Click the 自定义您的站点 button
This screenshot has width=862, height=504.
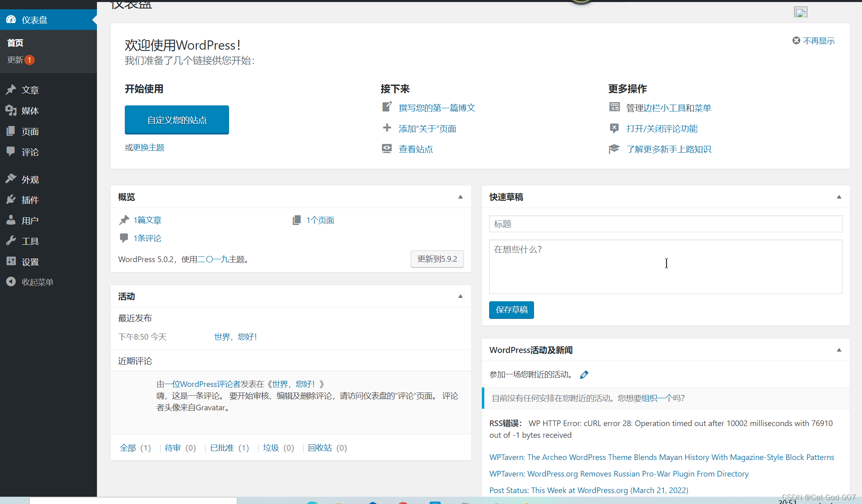[177, 120]
